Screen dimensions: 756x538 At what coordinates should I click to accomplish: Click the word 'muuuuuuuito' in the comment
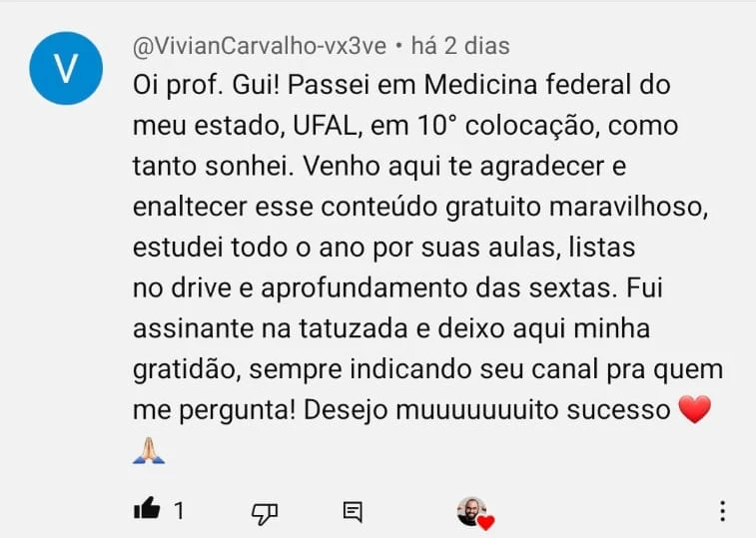[x=477, y=410]
